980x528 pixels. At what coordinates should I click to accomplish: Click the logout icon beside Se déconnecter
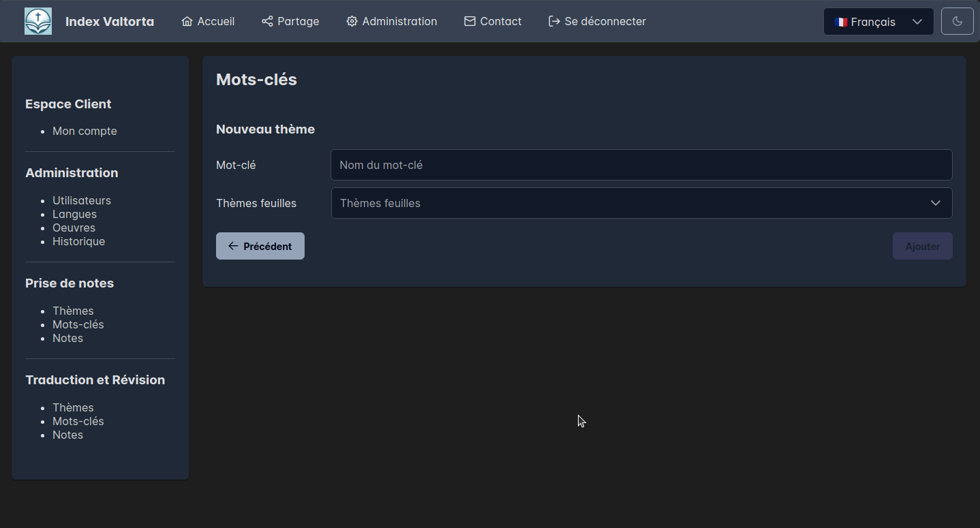pyautogui.click(x=554, y=22)
